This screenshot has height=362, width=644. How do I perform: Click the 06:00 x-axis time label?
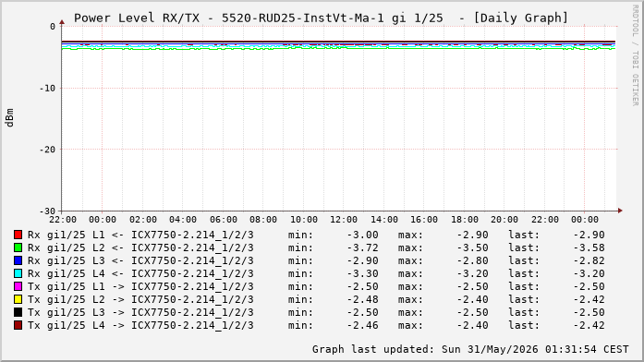224,220
